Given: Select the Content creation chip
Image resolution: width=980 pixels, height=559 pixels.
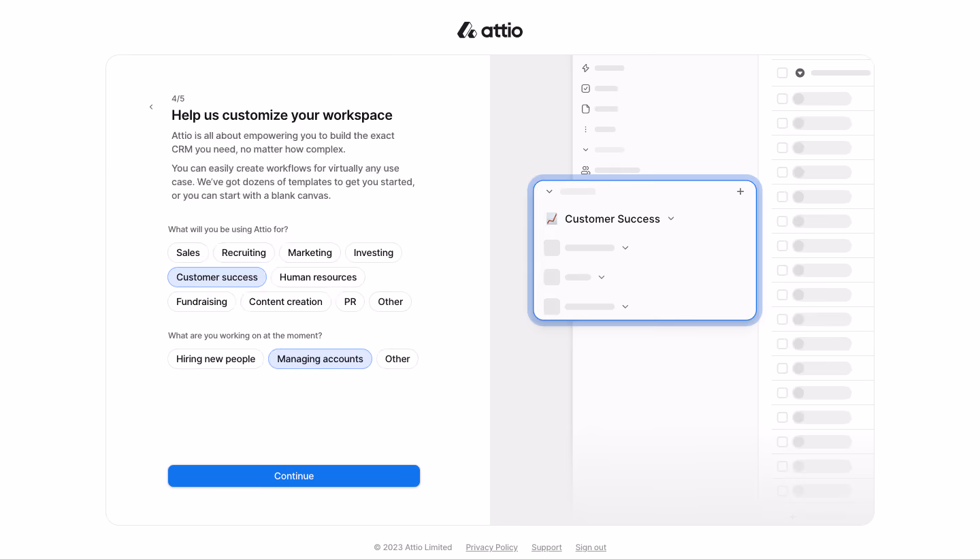Looking at the screenshot, I should point(286,302).
